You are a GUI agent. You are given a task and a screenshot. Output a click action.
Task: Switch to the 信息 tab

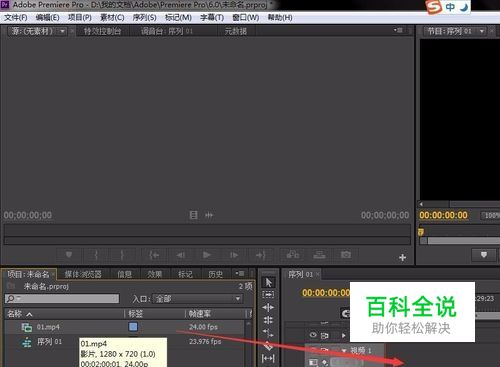pos(124,274)
